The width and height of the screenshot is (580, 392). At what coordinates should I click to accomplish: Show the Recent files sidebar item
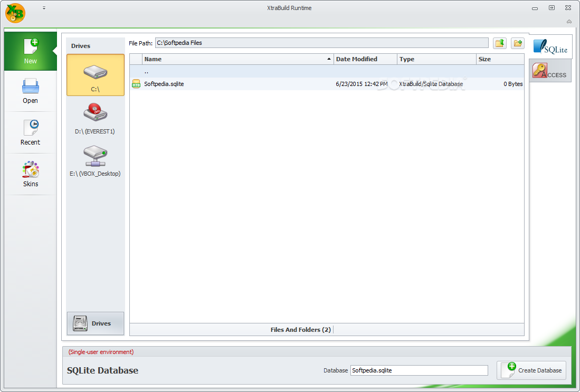click(30, 132)
